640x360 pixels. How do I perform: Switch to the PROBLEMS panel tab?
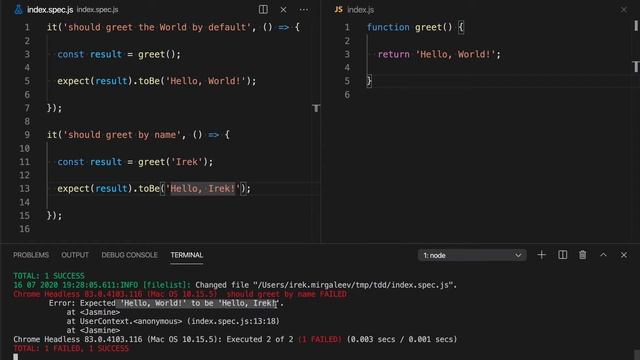pyautogui.click(x=31, y=255)
